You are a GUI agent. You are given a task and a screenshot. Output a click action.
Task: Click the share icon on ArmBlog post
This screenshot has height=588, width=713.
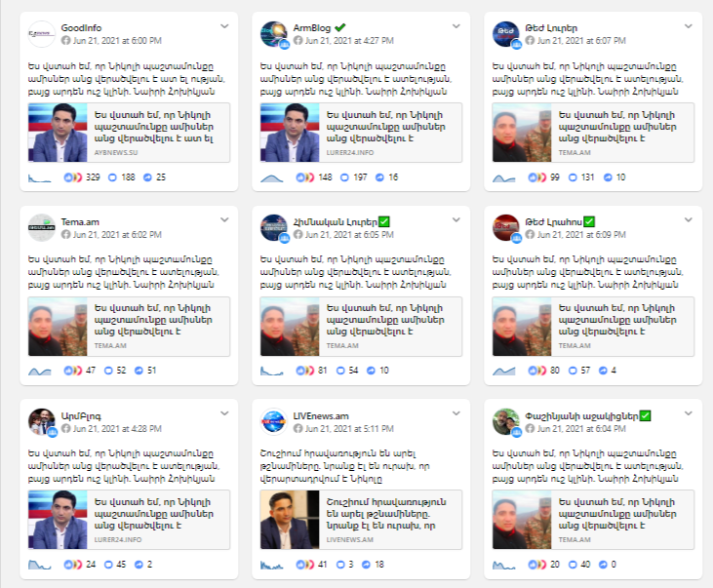click(379, 177)
